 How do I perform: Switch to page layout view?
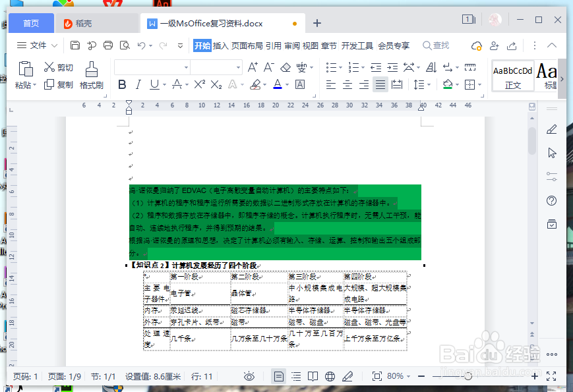point(279,376)
